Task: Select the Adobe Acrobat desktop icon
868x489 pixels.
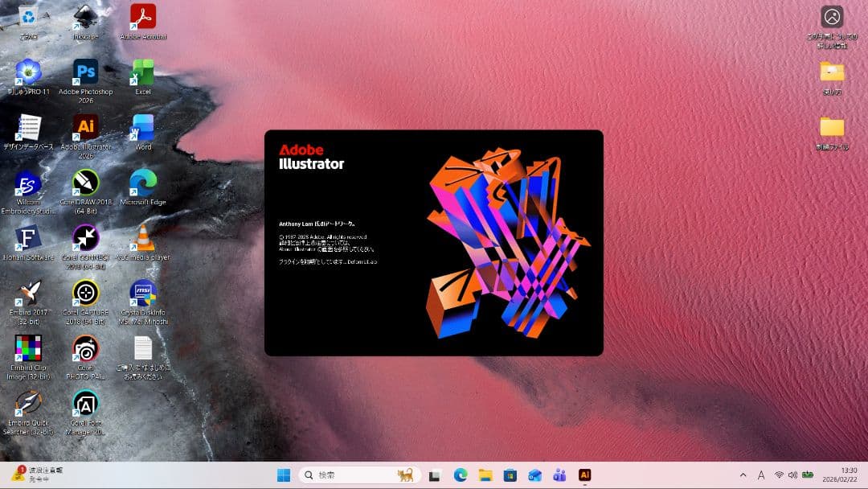Action: pos(143,17)
